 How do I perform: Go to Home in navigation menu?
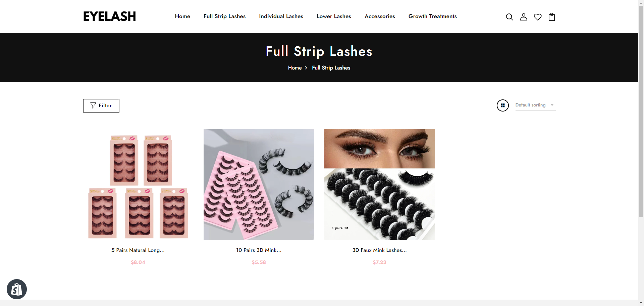182,16
